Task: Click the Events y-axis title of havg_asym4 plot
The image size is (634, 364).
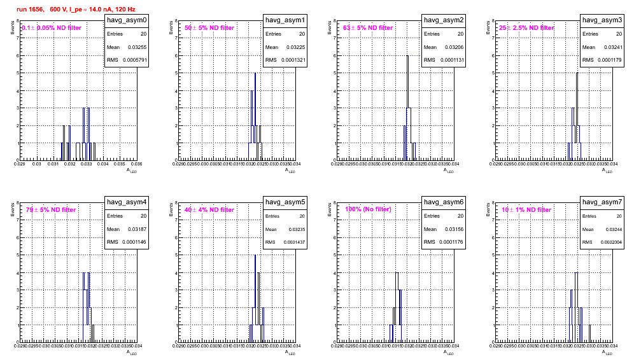Action: [12, 209]
